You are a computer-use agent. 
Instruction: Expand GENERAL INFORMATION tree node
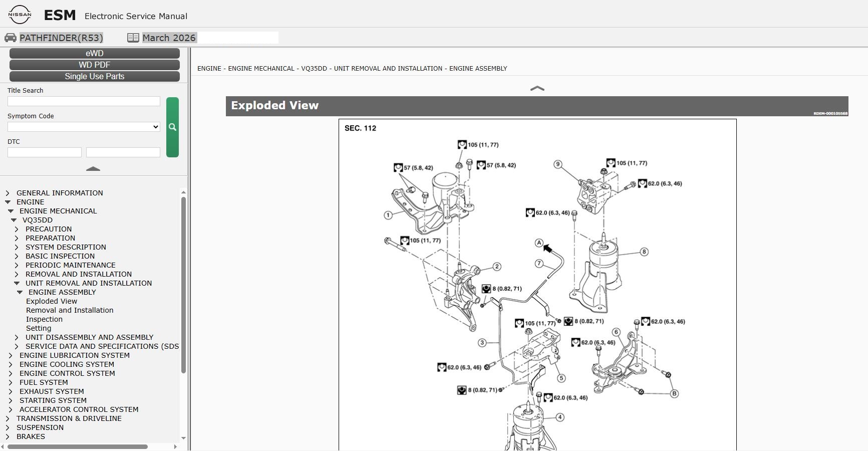pyautogui.click(x=8, y=193)
